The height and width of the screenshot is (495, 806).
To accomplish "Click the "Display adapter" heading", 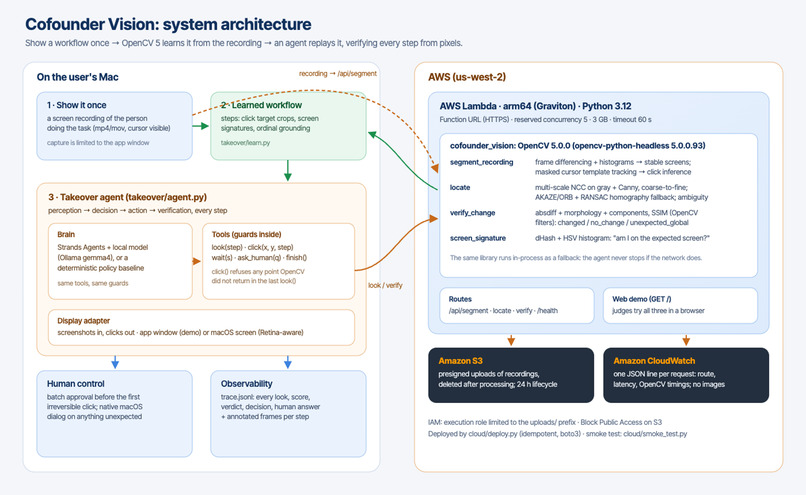I will click(x=83, y=321).
